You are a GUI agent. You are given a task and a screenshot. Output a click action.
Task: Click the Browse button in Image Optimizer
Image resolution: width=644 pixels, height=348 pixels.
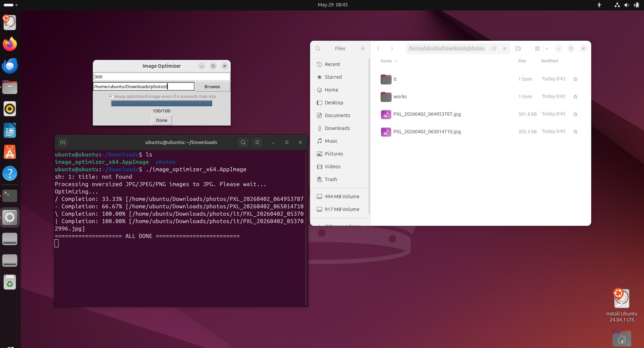[212, 86]
